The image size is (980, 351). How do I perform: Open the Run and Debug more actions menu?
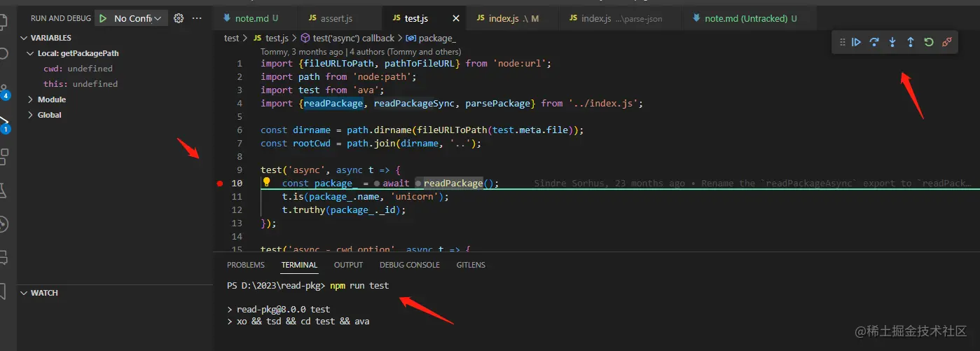click(x=197, y=18)
